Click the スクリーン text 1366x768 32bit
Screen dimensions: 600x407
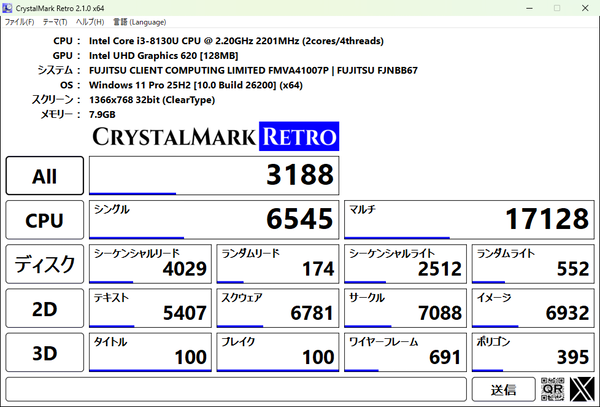(x=152, y=100)
